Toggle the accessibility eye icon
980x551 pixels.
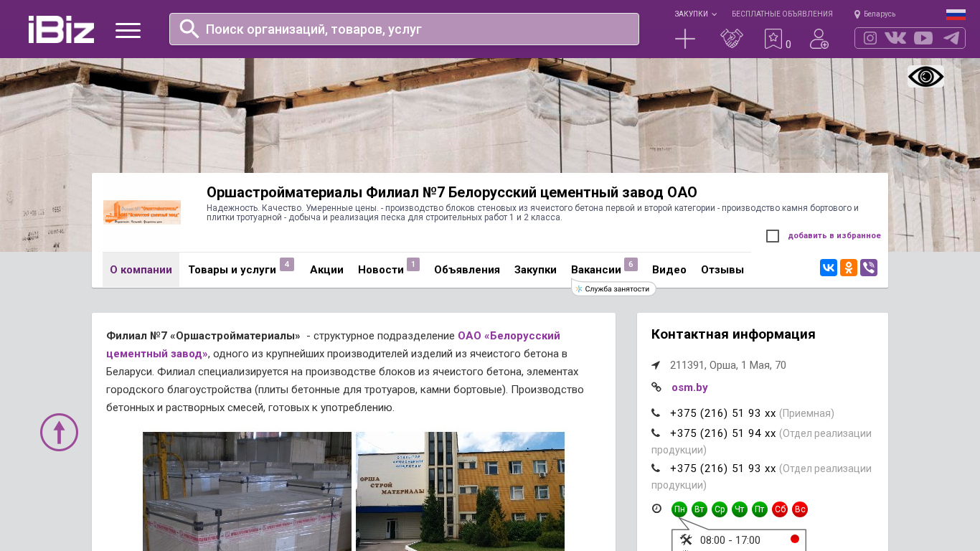(925, 77)
